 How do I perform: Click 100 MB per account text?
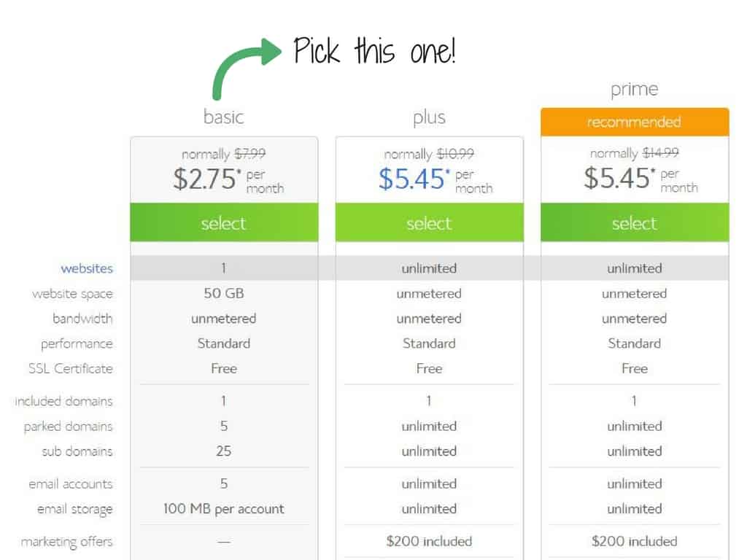(x=224, y=509)
